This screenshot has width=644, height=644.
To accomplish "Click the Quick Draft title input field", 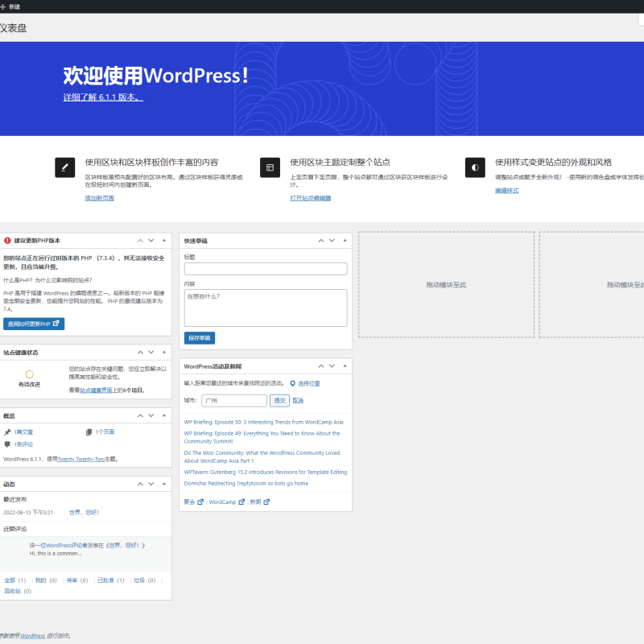I will (x=266, y=269).
